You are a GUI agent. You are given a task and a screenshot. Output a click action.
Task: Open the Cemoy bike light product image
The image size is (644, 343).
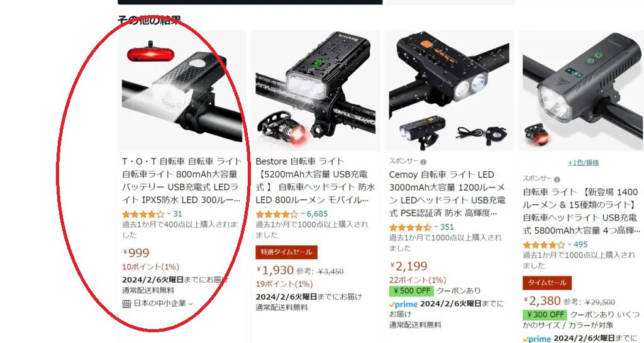[449, 91]
